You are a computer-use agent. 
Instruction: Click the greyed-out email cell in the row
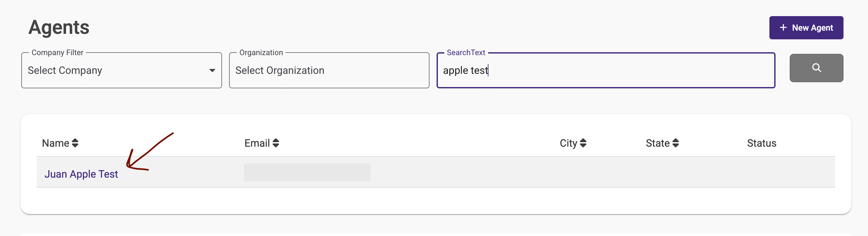tap(307, 172)
